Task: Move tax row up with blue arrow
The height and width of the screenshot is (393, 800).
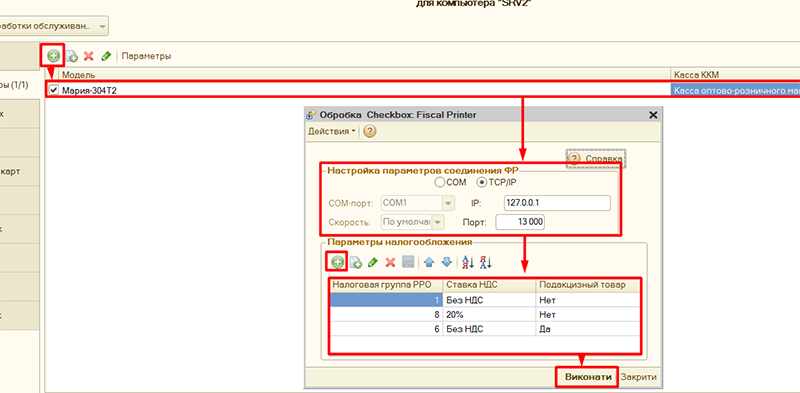Action: pos(429,262)
